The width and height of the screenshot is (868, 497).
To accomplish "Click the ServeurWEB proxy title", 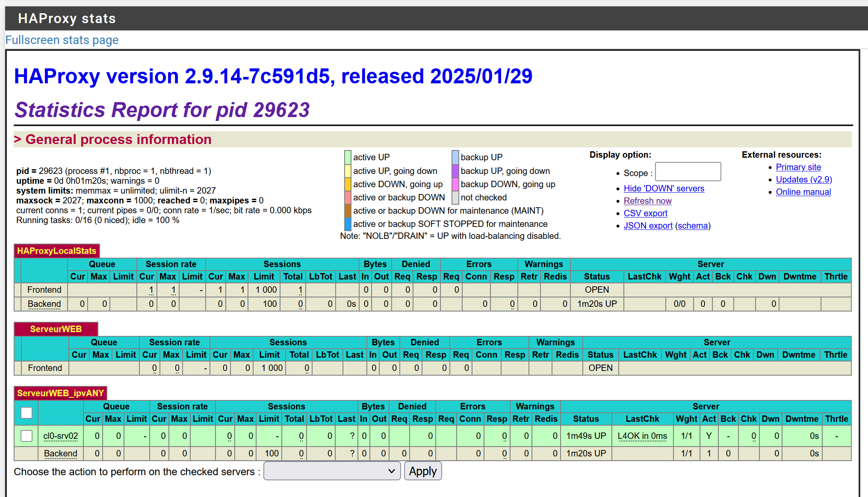I will point(56,329).
